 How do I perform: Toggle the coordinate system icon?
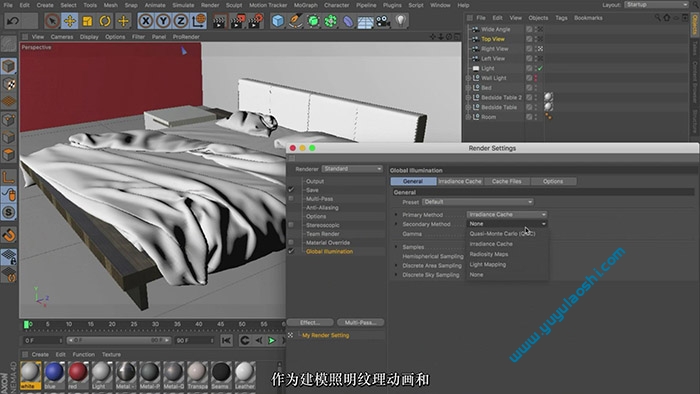(199, 21)
